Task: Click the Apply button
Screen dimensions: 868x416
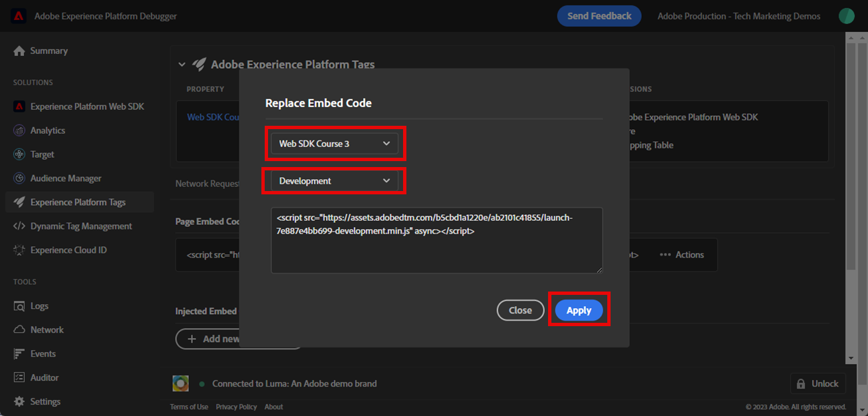Action: click(x=579, y=310)
